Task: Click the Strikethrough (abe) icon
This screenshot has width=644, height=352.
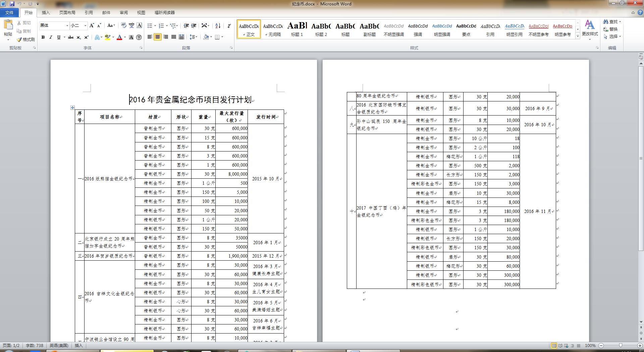Action: pos(70,38)
